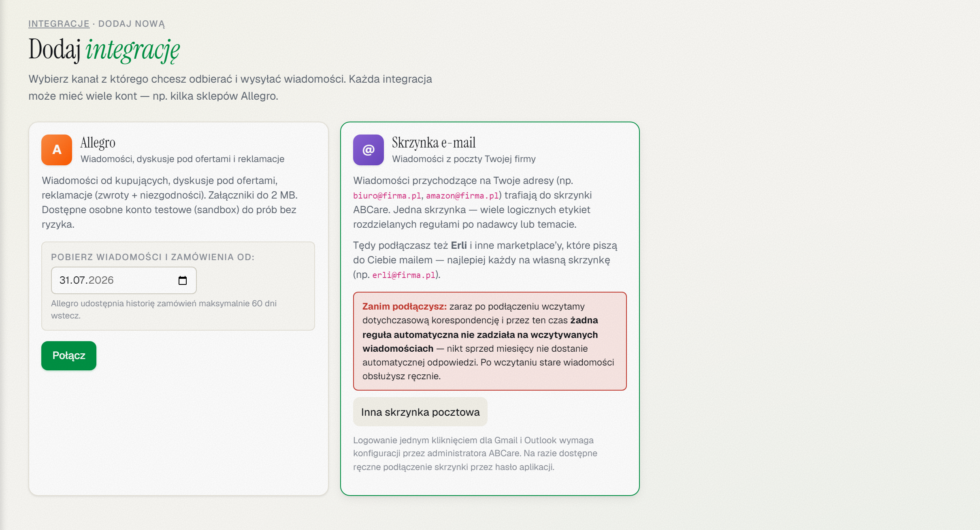
Task: Click the "Pobierz wiadomości i zamówienia od" label
Action: point(153,257)
